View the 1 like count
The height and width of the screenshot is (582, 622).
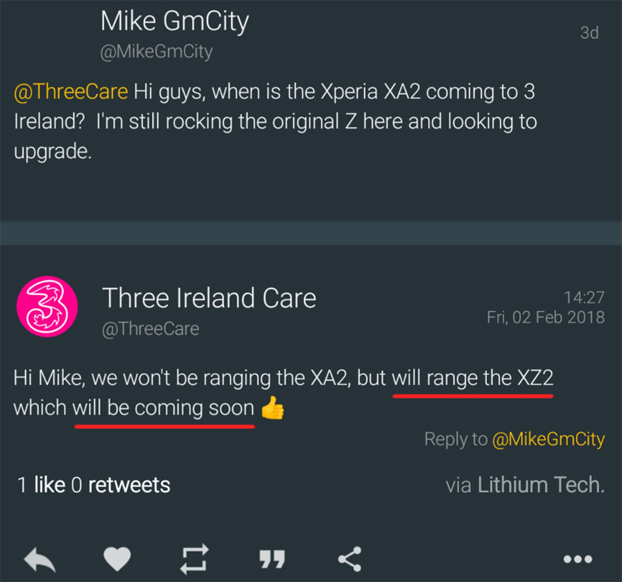(41, 485)
